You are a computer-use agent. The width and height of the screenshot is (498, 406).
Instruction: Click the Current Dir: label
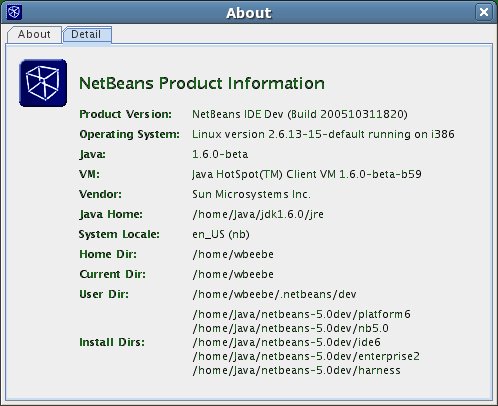[x=112, y=274]
